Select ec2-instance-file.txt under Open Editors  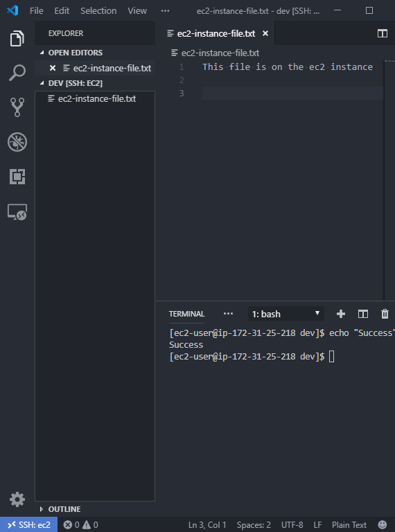pos(95,68)
